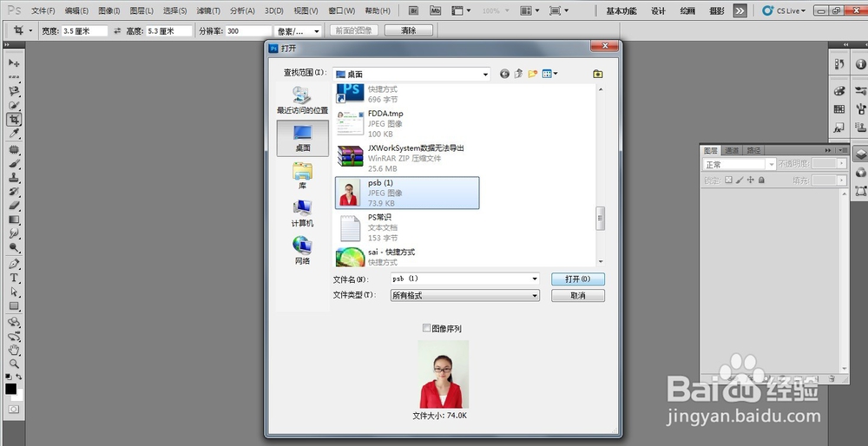Screen dimensions: 868x446
Task: Switch to the 路径 tab
Action: coord(754,150)
